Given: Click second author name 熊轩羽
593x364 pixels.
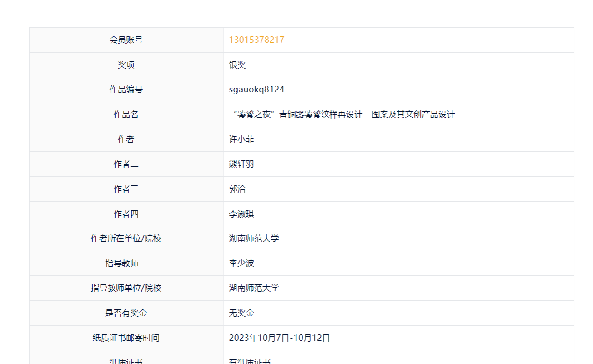Looking at the screenshot, I should point(241,164).
